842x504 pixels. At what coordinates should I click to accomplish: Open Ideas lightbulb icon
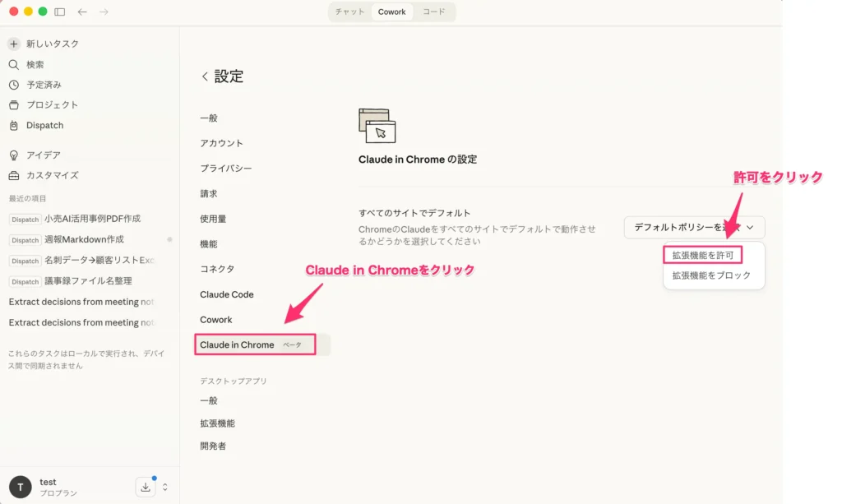tap(14, 155)
